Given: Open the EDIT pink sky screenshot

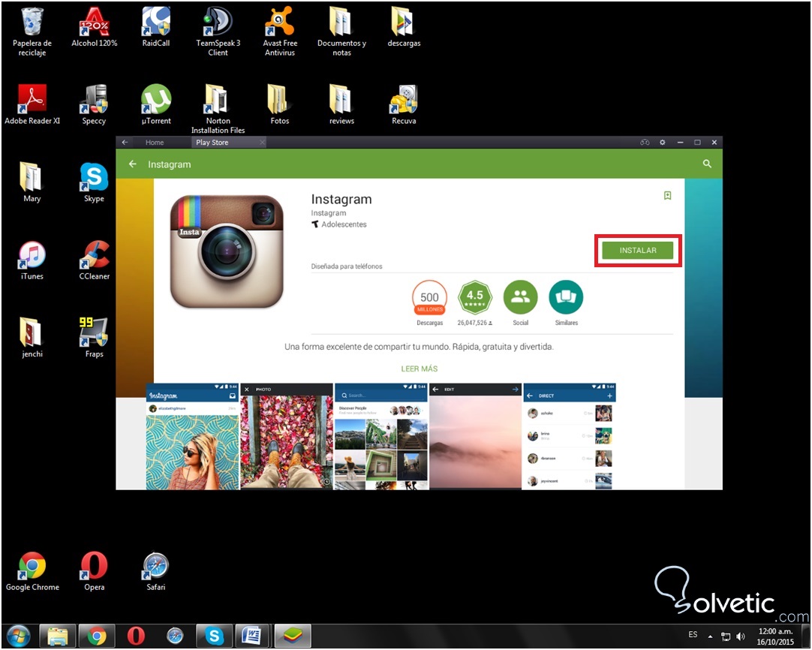Looking at the screenshot, I should [x=475, y=437].
